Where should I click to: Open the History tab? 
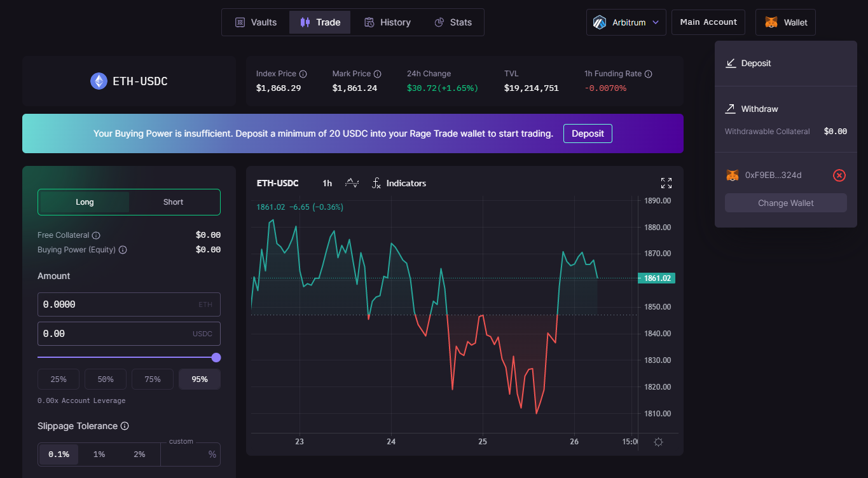click(x=387, y=22)
